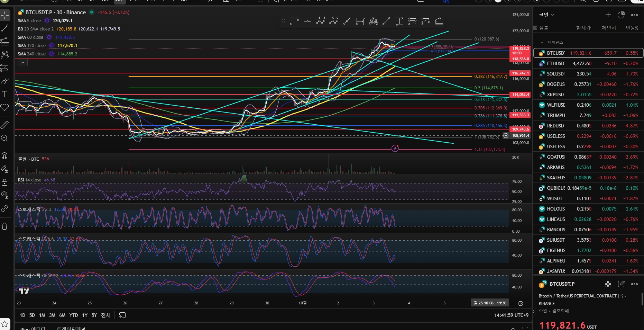
Task: Select SOLUSD row in watchlist
Action: click(x=588, y=74)
